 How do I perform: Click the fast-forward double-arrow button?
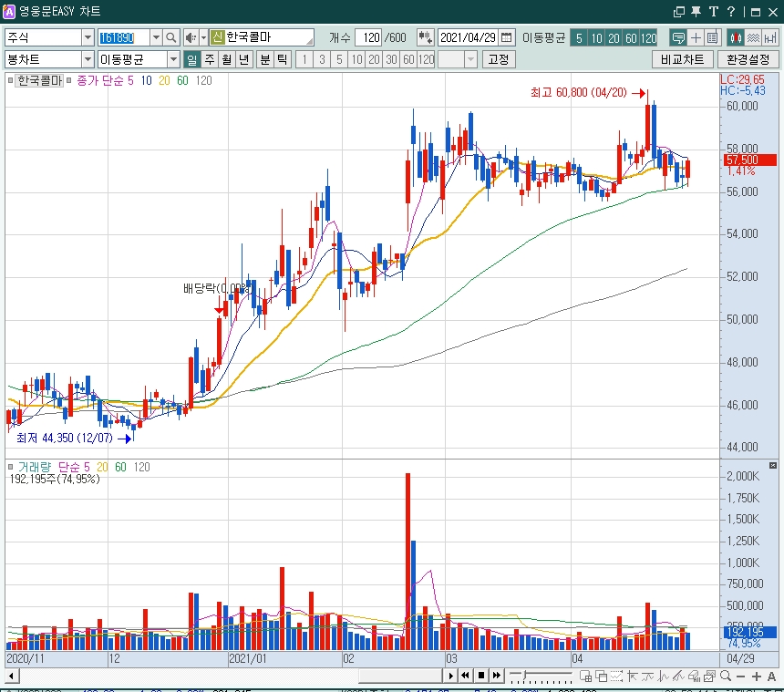(x=497, y=676)
